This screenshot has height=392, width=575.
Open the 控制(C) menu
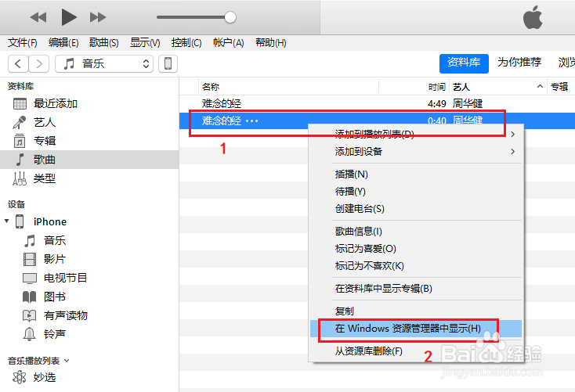tap(186, 43)
